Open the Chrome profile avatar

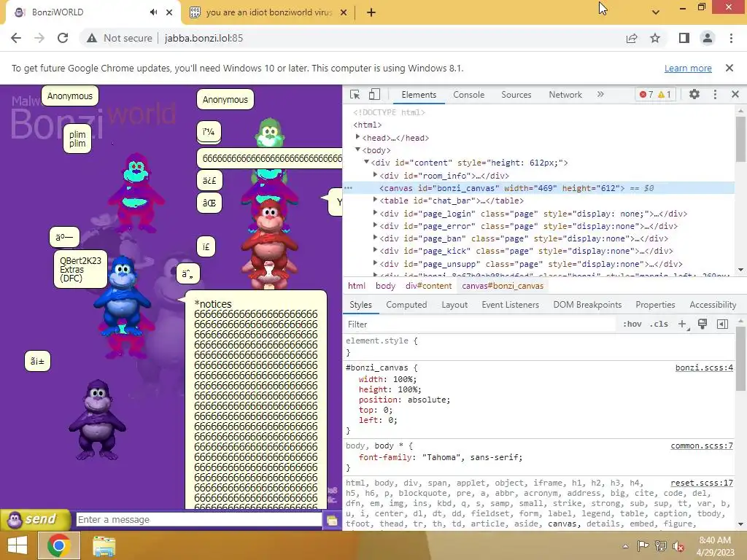tap(708, 38)
